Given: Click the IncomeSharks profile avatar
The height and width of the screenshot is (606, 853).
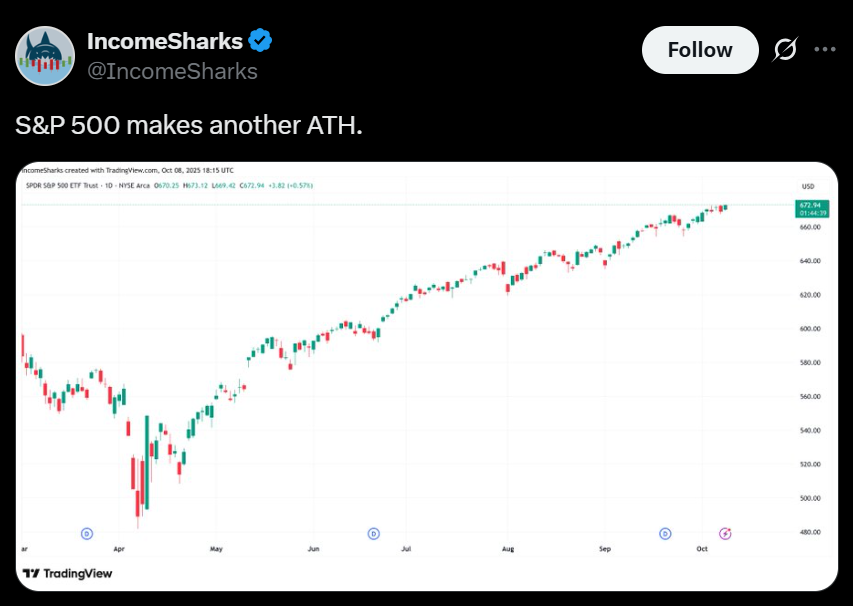Looking at the screenshot, I should [x=45, y=56].
